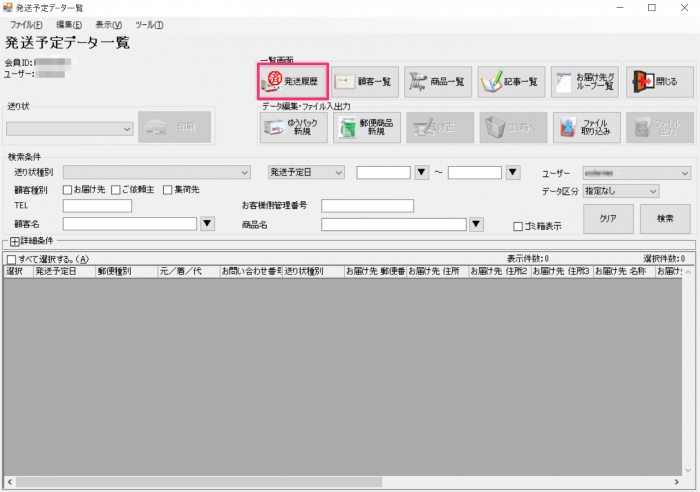Click the お届け先 住所 column header
700x492 pixels.
(438, 271)
